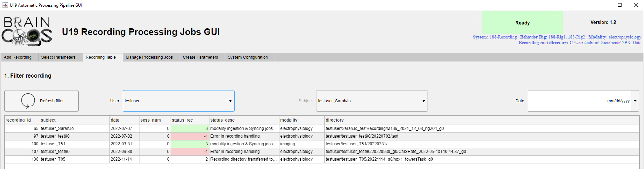The image size is (644, 169).
Task: Click the sess_num column header
Action: pyautogui.click(x=155, y=120)
